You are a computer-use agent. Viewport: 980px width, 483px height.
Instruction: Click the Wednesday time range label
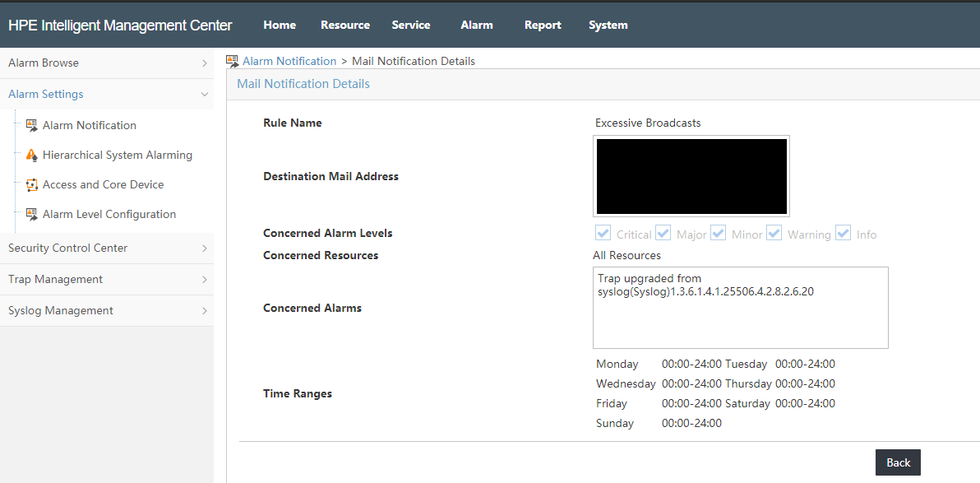coord(626,384)
